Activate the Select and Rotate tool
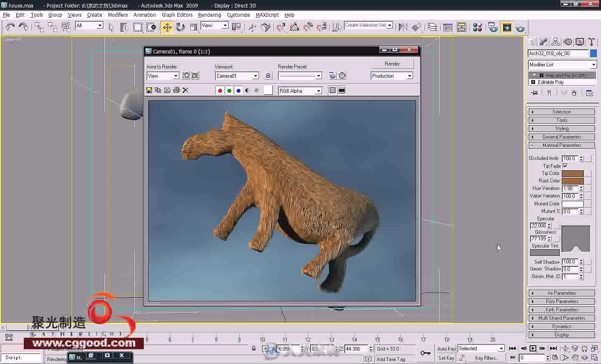601x364 pixels. point(180,28)
